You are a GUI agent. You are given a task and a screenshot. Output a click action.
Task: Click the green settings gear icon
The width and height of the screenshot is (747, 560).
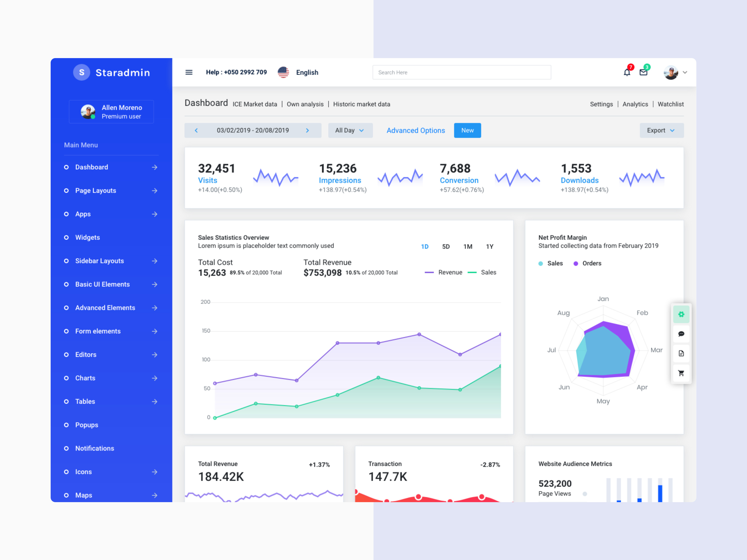681,314
